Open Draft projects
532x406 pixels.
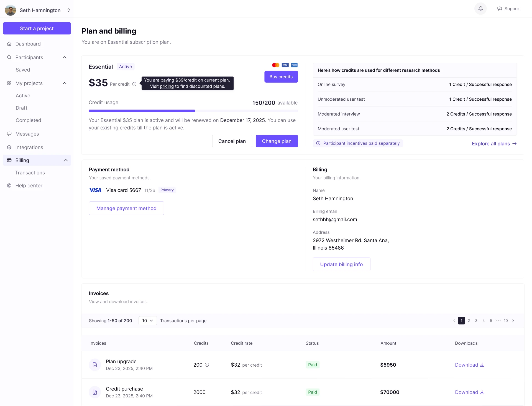pos(22,108)
